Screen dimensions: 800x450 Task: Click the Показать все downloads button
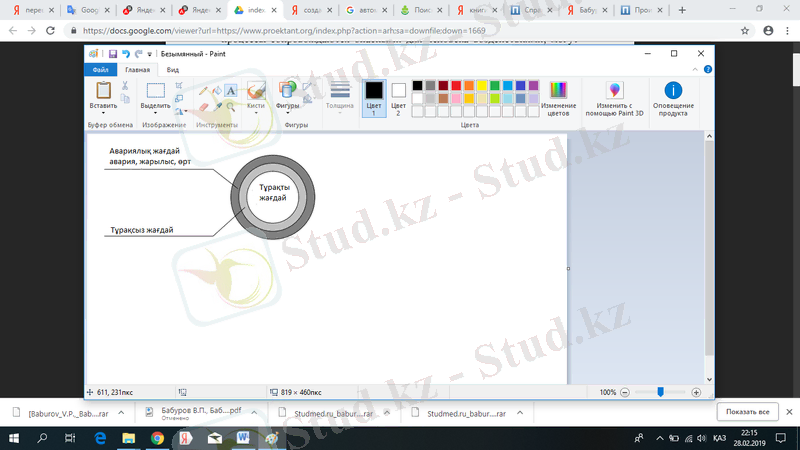748,412
